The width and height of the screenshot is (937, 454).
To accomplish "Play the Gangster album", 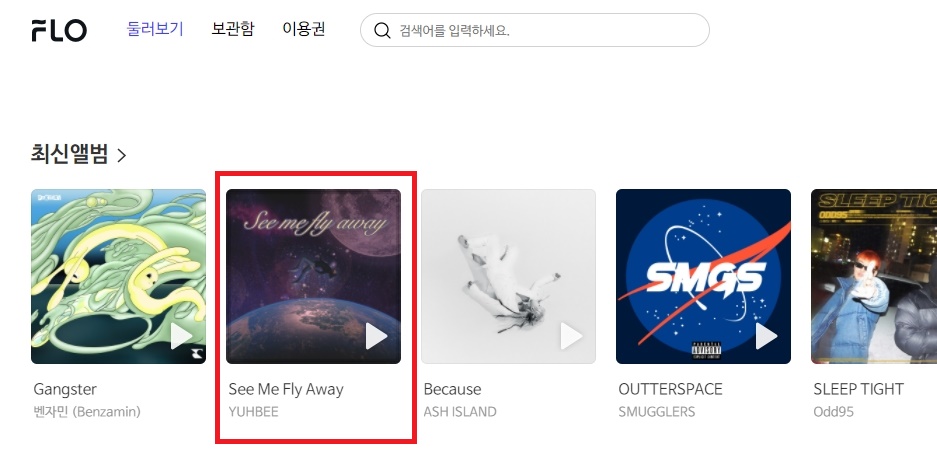I will pos(181,336).
